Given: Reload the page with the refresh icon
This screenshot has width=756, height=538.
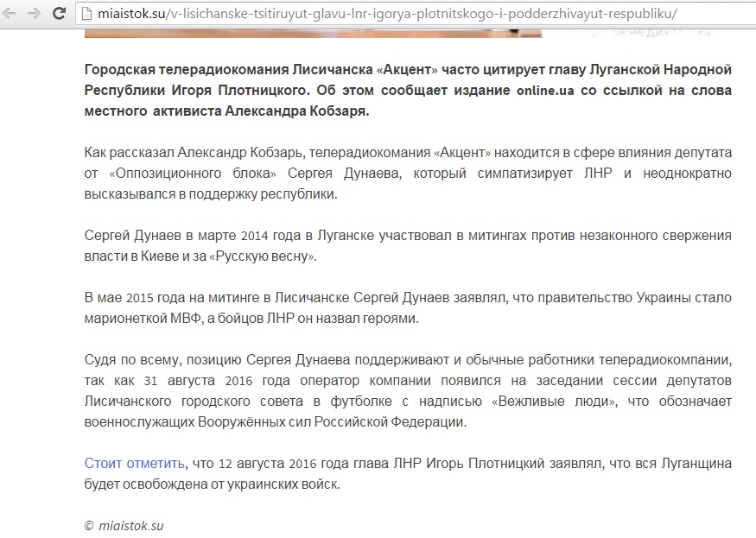Looking at the screenshot, I should 58,15.
